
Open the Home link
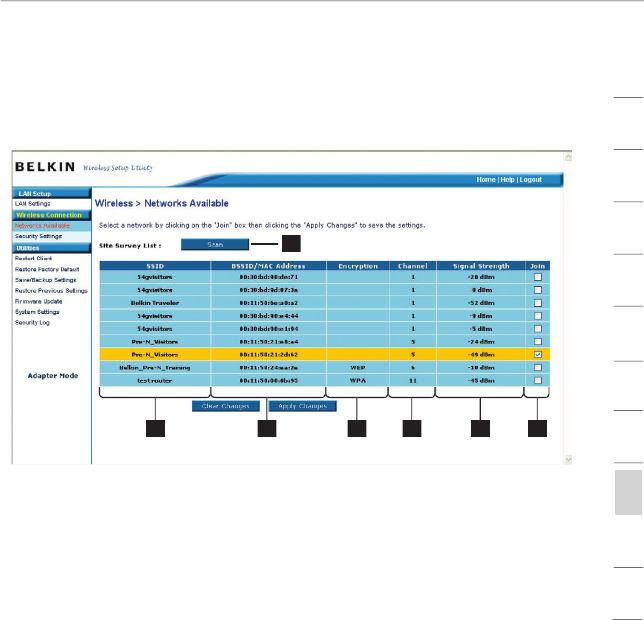(x=486, y=179)
